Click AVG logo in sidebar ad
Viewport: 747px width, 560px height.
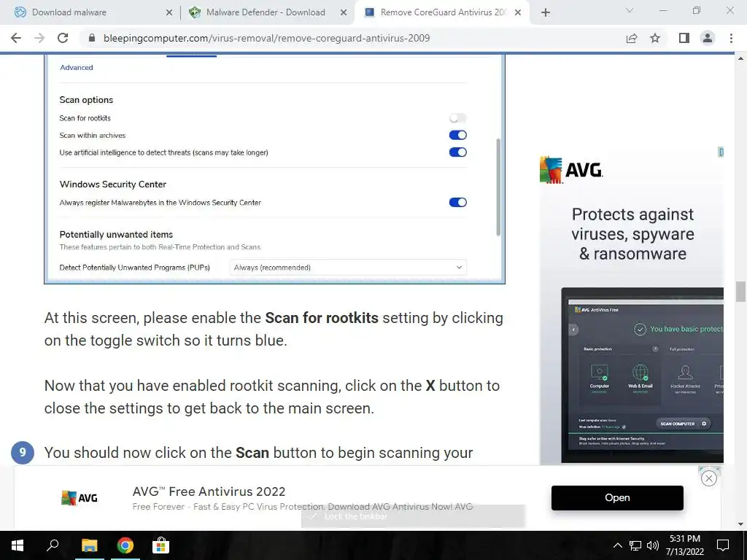tap(570, 169)
